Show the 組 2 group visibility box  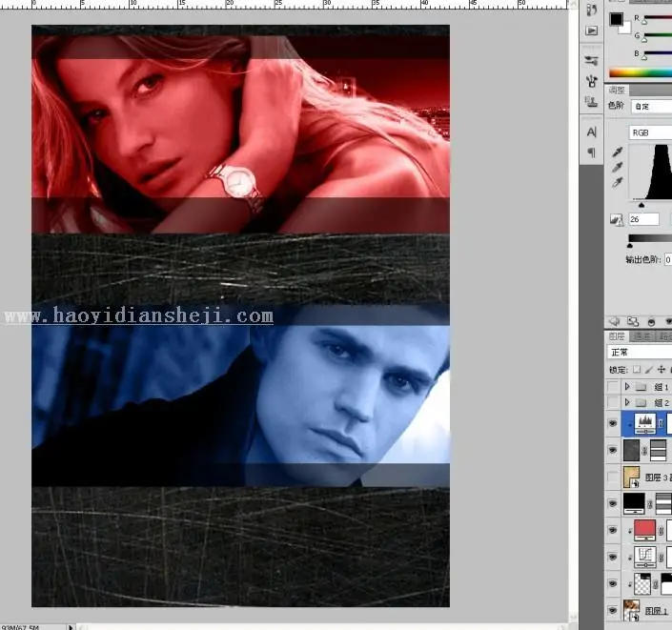[613, 402]
